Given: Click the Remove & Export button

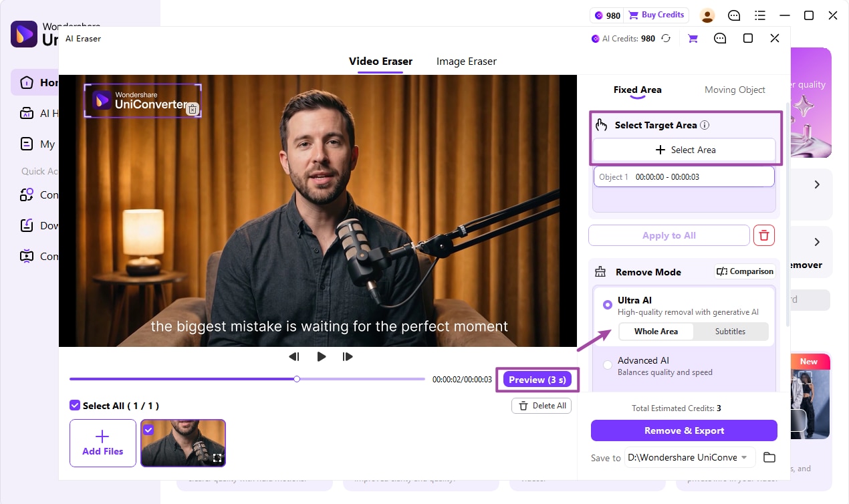Looking at the screenshot, I should 684,430.
